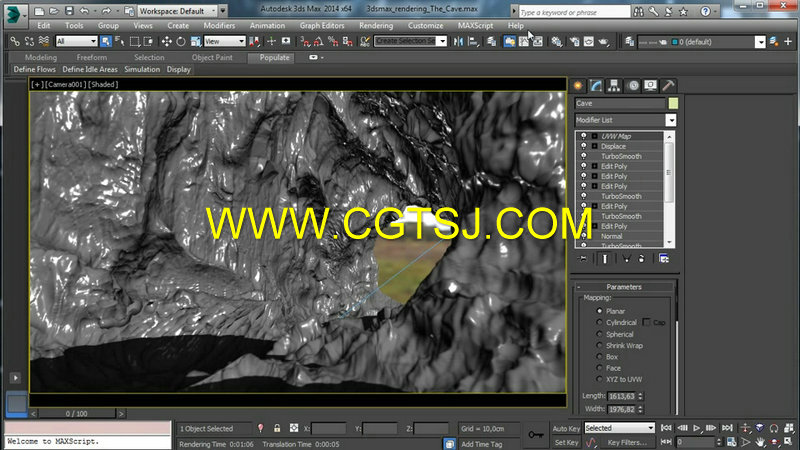Switch to the Freeform ribbon tab

point(92,58)
